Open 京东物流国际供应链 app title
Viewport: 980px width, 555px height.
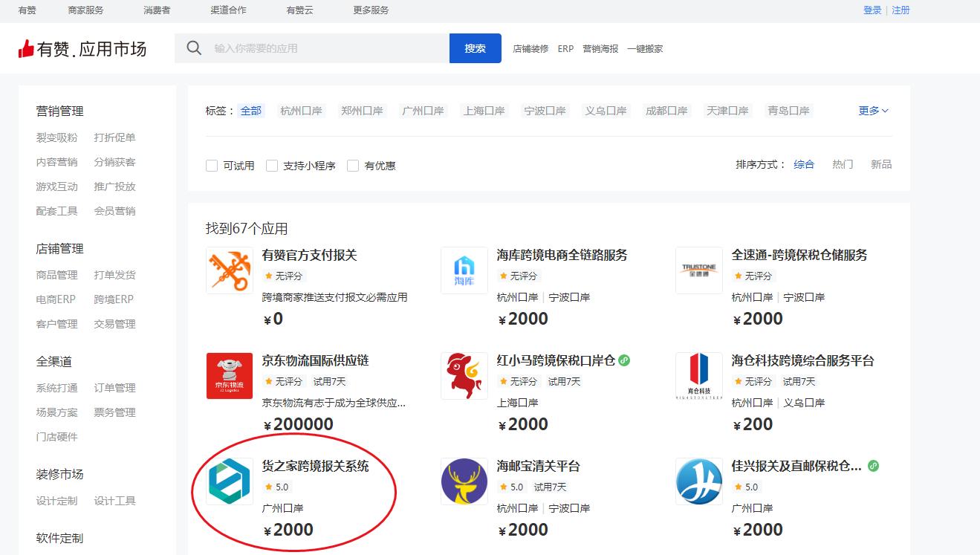point(315,360)
